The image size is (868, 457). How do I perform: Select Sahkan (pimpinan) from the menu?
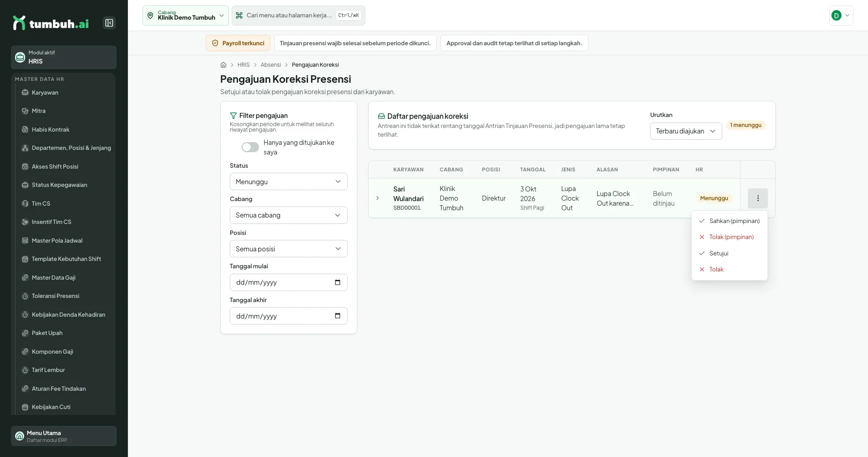coord(730,221)
